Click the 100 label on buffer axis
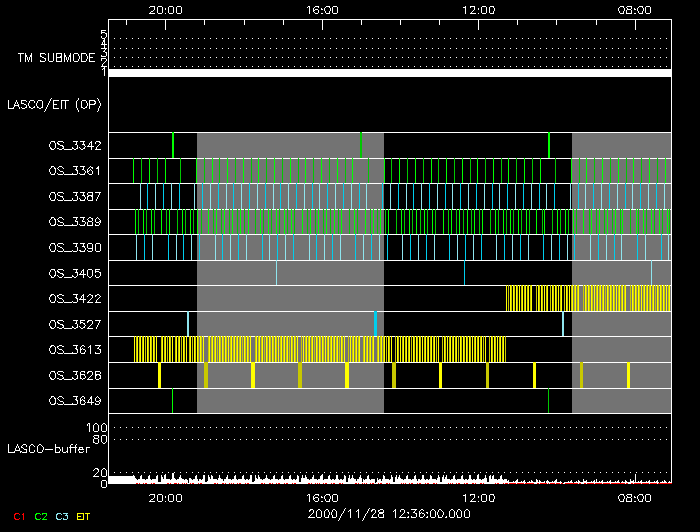Image resolution: width=700 pixels, height=532 pixels. (96, 428)
